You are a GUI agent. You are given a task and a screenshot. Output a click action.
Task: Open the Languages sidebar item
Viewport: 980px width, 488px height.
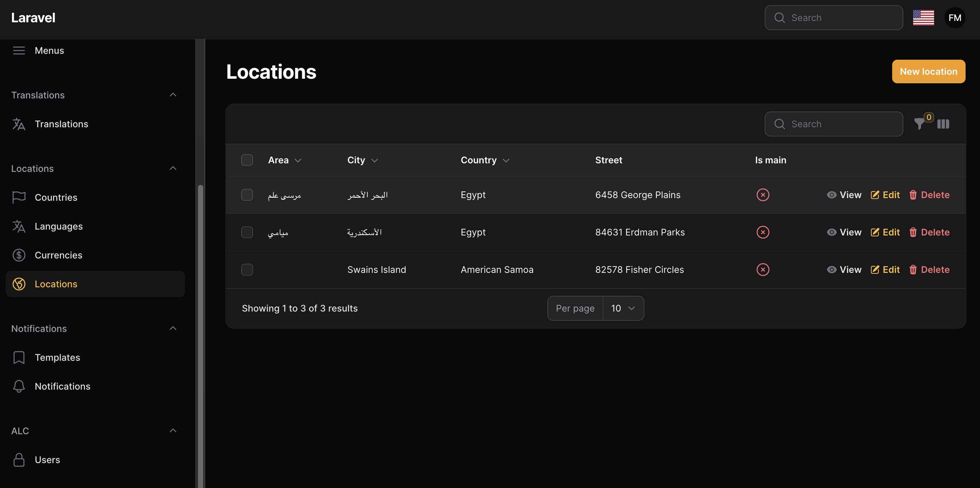[59, 226]
